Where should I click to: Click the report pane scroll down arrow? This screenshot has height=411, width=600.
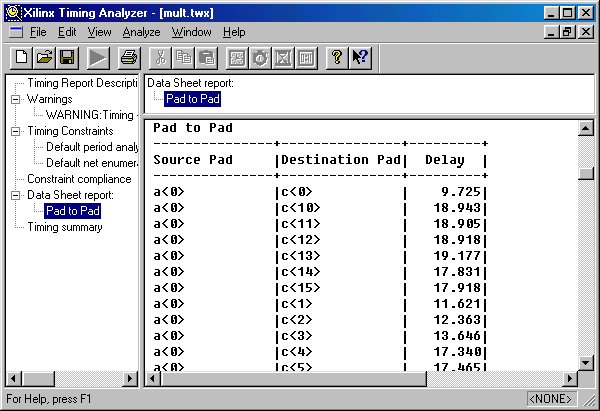(586, 362)
